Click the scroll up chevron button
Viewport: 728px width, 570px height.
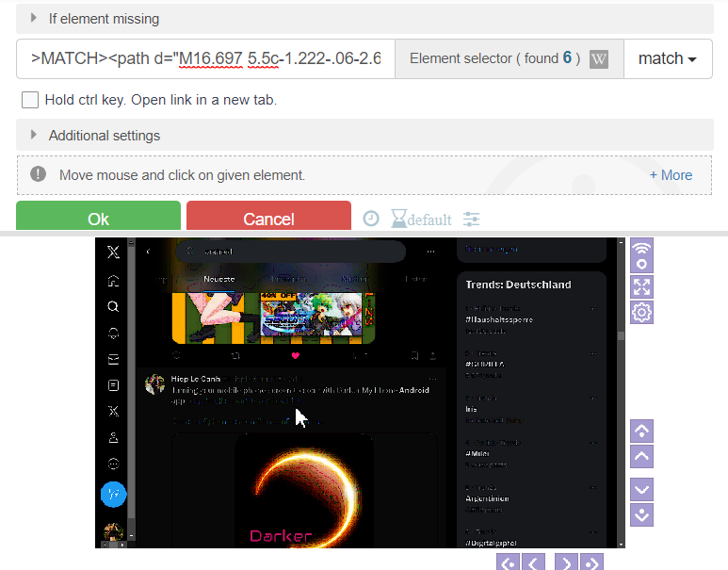(x=641, y=456)
